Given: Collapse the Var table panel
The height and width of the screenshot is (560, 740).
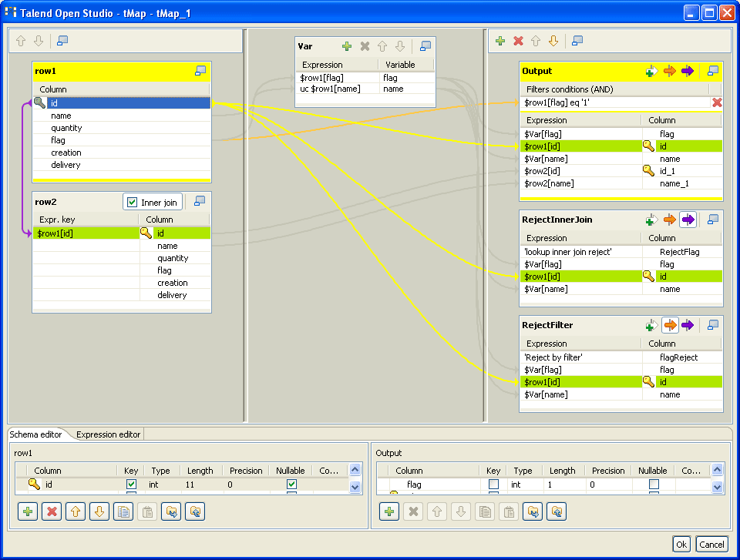Looking at the screenshot, I should (x=425, y=46).
